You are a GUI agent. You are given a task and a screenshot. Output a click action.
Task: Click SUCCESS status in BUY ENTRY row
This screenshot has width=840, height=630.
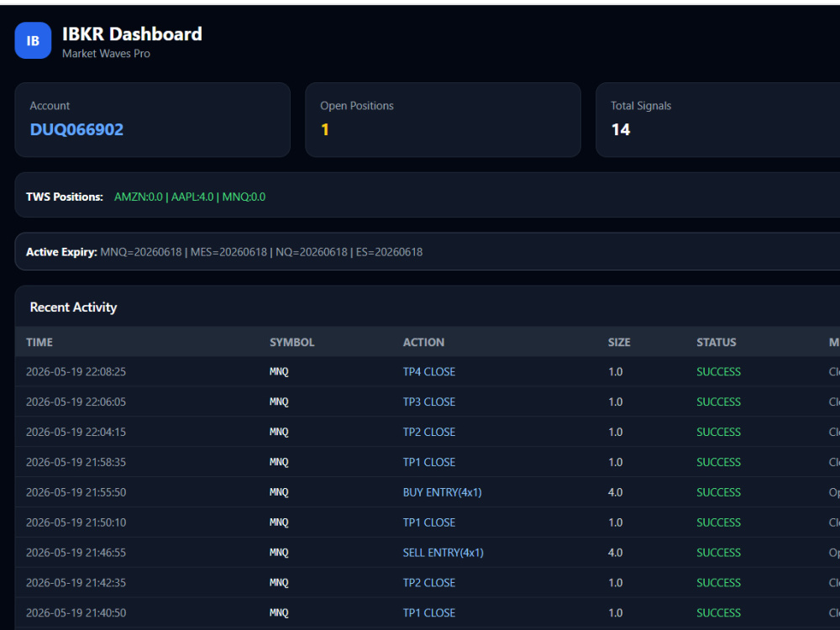click(718, 492)
